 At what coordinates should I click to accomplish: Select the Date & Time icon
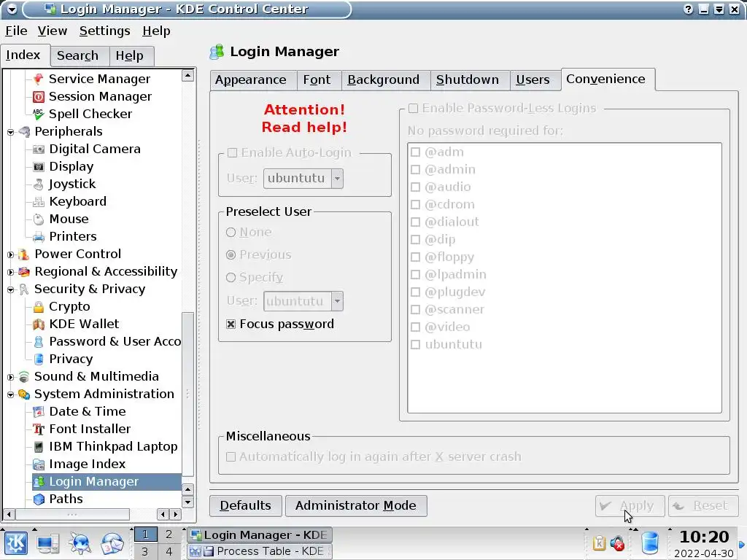point(38,412)
